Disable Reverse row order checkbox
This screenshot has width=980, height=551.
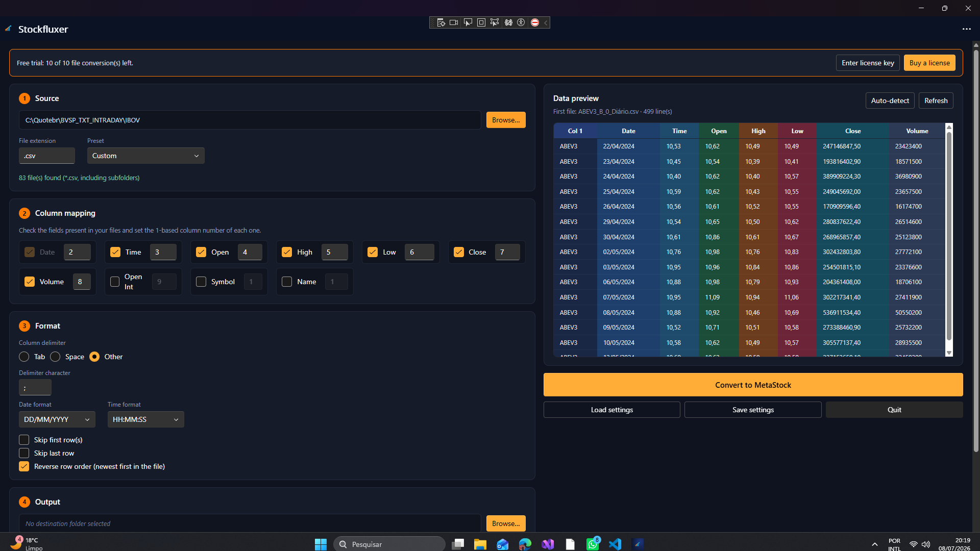pyautogui.click(x=24, y=466)
